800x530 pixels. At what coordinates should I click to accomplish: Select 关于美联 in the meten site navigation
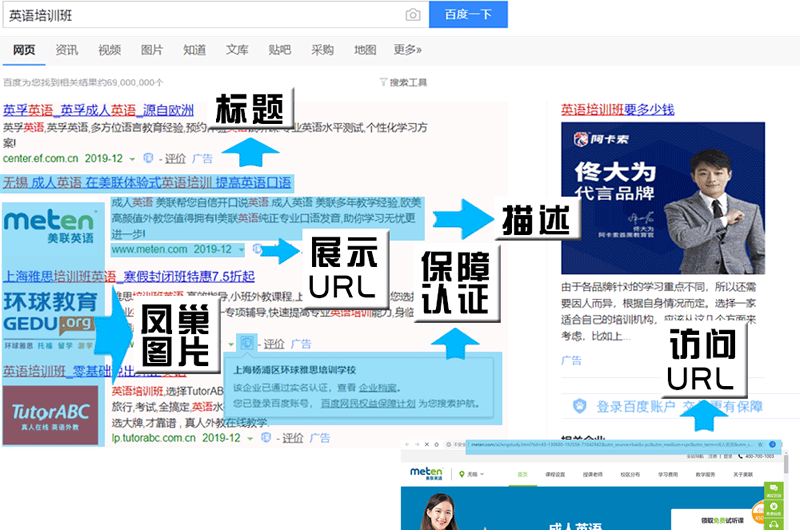coord(743,474)
